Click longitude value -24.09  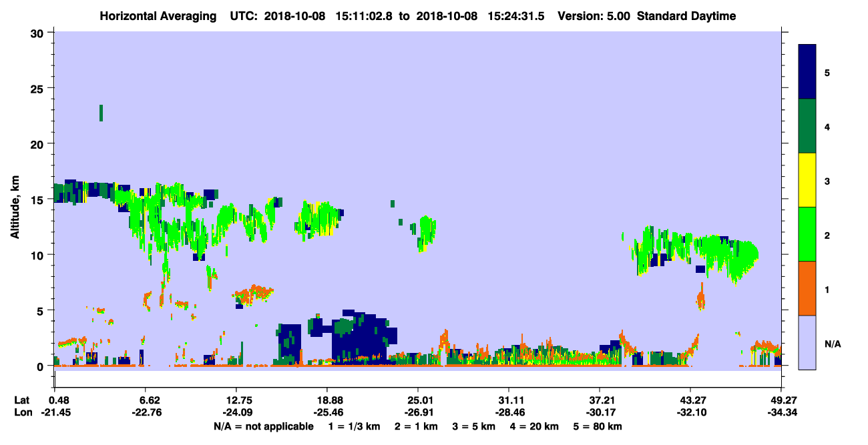point(238,412)
